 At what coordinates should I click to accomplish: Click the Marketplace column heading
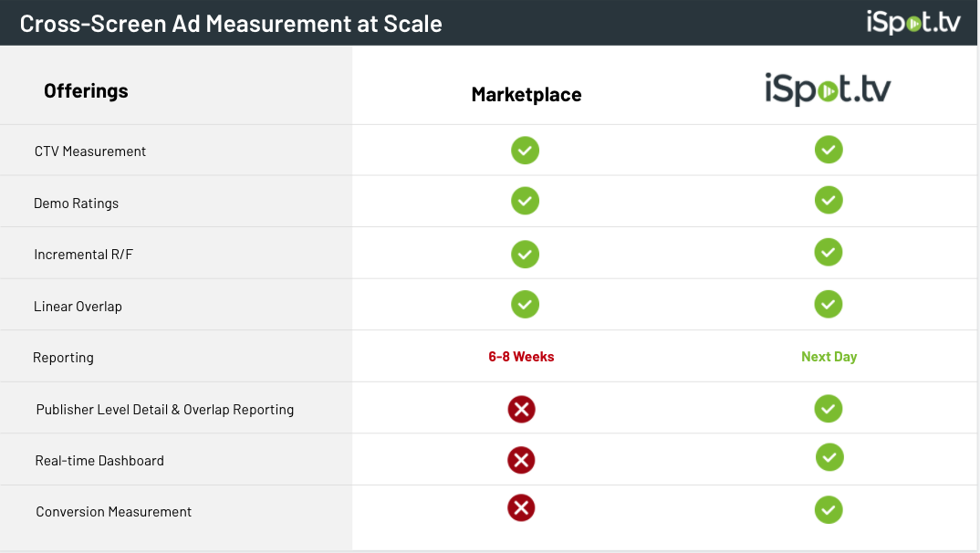point(526,95)
